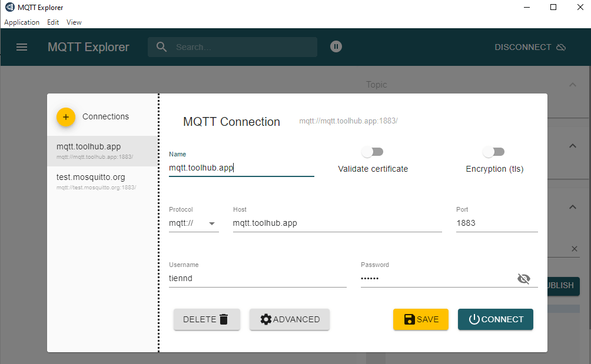
Task: Click the DELETE button
Action: coord(207,319)
